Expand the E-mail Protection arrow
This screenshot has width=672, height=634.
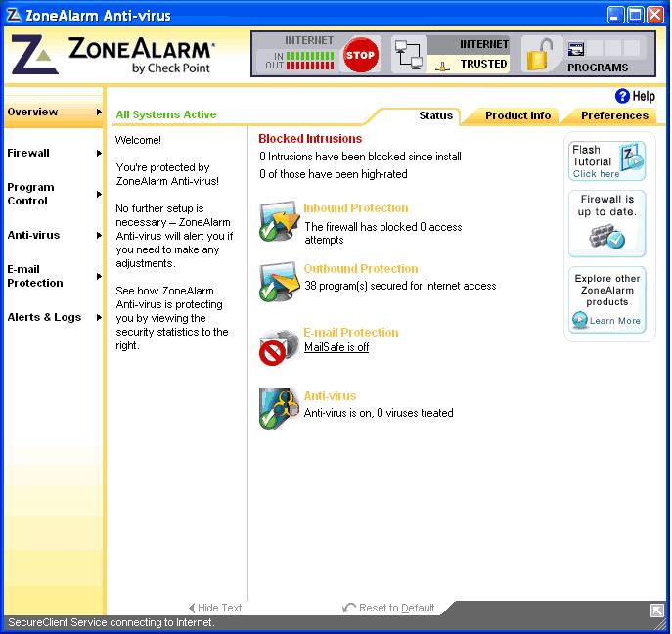point(99,277)
